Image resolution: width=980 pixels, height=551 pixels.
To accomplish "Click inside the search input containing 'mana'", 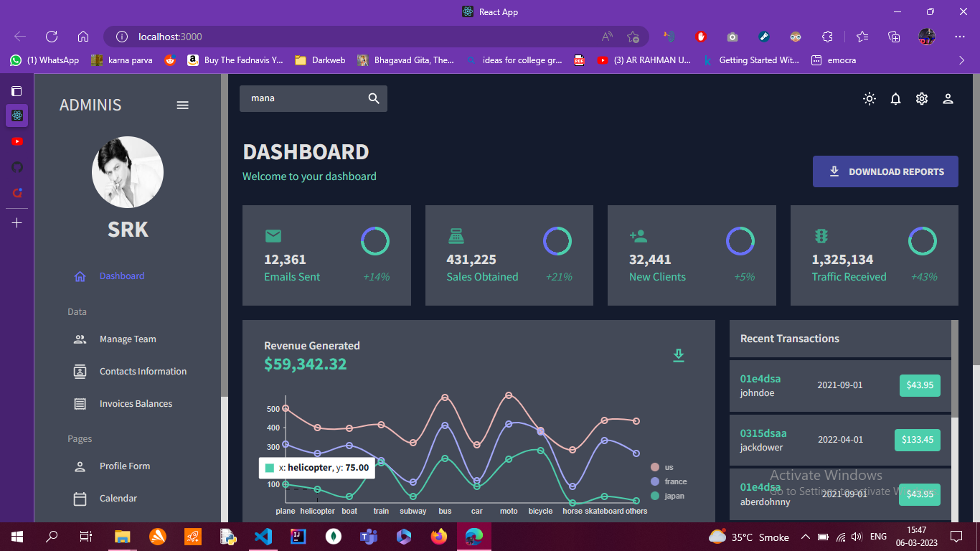I will tap(301, 98).
